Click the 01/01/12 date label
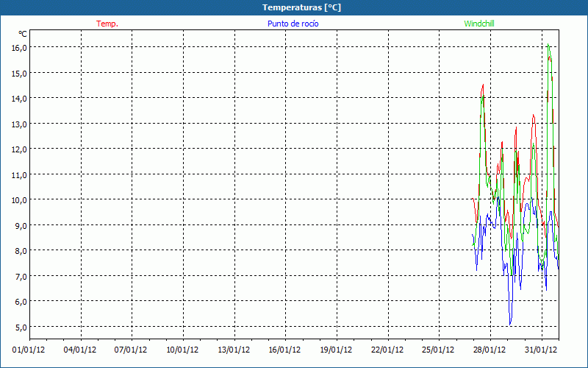This screenshot has height=368, width=588. pos(29,350)
